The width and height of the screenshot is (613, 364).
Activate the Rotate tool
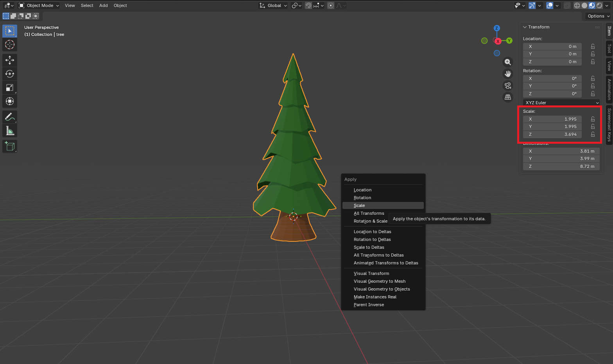(x=10, y=74)
